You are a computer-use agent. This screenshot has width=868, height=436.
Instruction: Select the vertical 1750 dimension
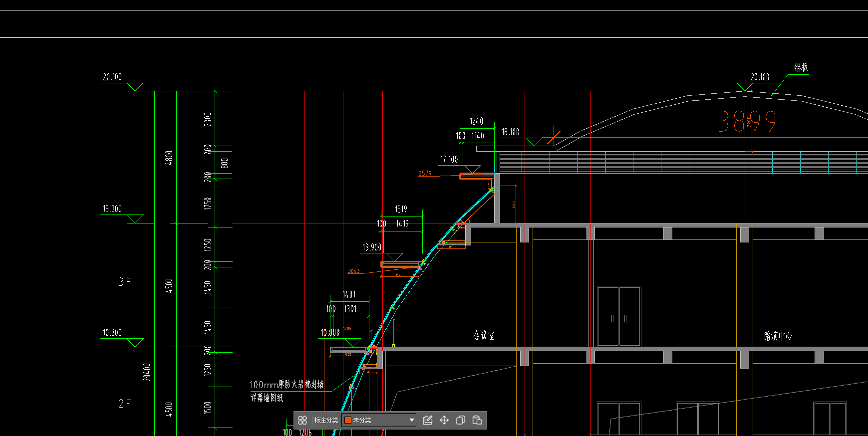coord(208,204)
